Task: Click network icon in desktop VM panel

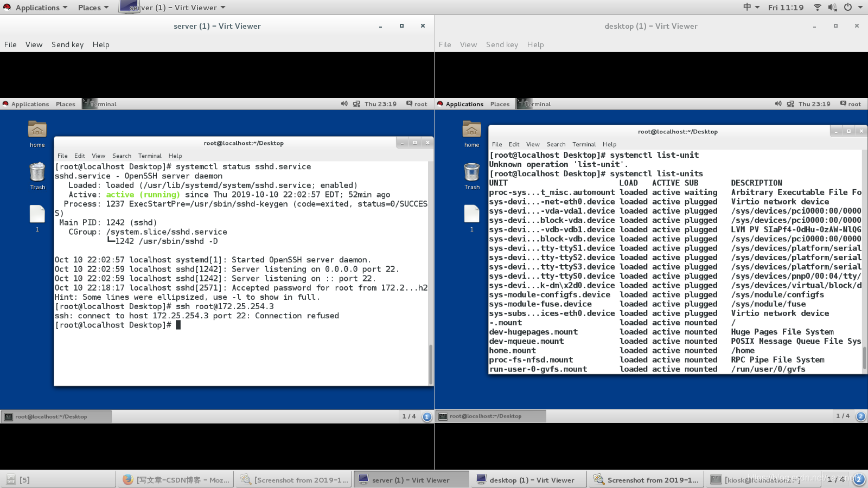Action: click(x=790, y=104)
